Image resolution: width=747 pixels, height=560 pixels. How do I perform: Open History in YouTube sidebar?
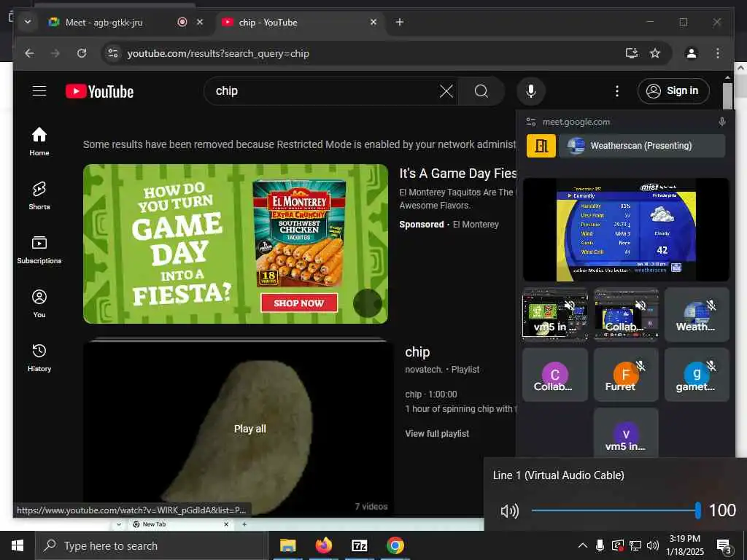pos(39,357)
